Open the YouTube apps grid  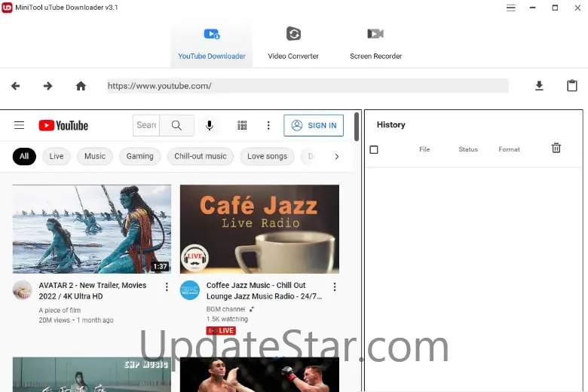pos(242,125)
